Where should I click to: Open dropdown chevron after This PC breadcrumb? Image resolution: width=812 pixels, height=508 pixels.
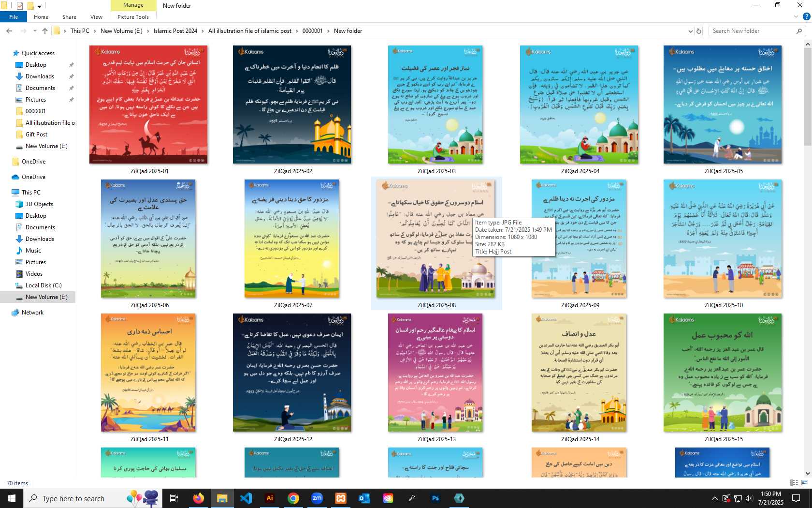click(x=95, y=31)
